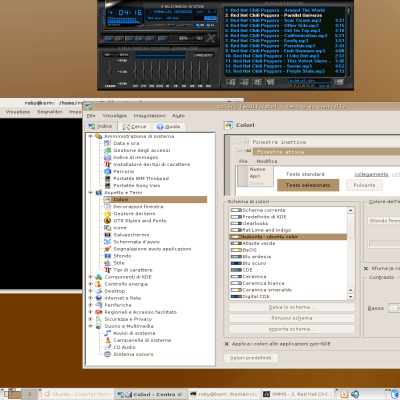Viewport: 400px width, 400px height.
Task: Click XMMS equalizer preamp slider
Action: point(109,72)
